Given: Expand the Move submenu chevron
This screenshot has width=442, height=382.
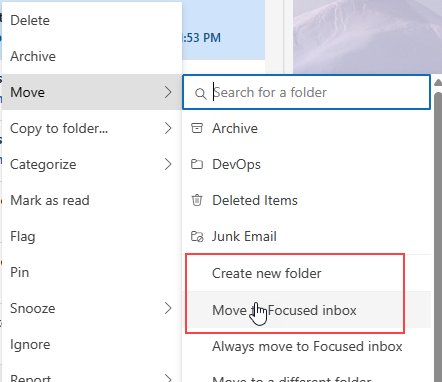Looking at the screenshot, I should pos(168,92).
